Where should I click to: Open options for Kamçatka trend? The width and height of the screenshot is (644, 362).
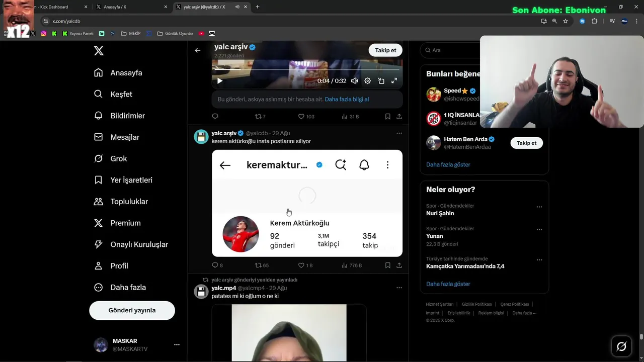tap(539, 260)
